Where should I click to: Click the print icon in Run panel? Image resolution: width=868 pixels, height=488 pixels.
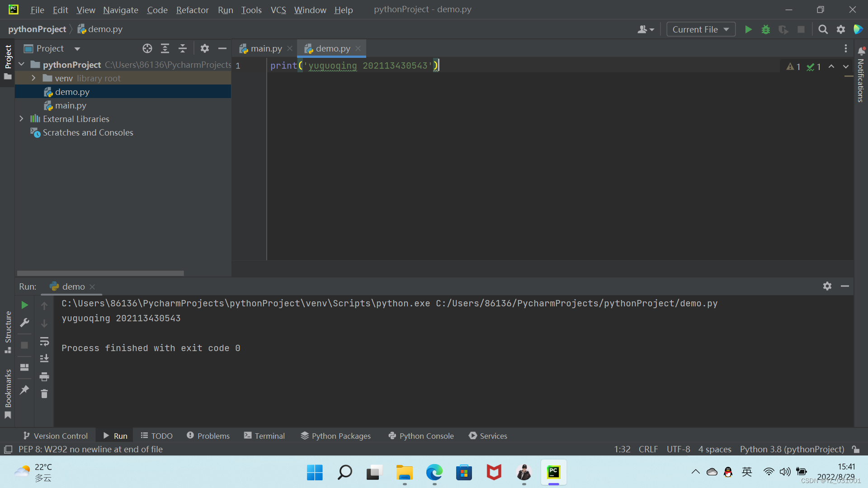(x=44, y=376)
